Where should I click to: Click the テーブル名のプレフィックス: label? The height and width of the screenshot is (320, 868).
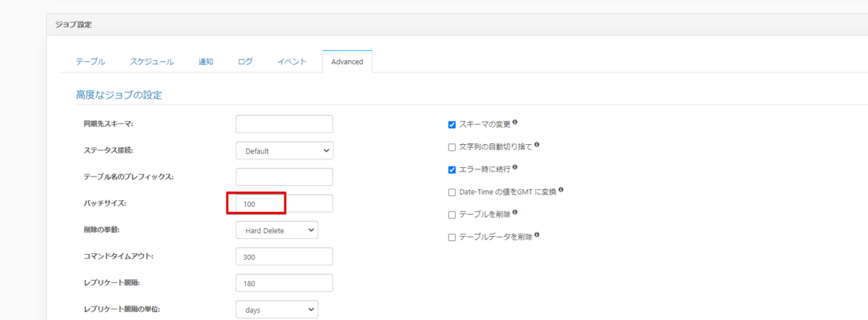(x=129, y=177)
